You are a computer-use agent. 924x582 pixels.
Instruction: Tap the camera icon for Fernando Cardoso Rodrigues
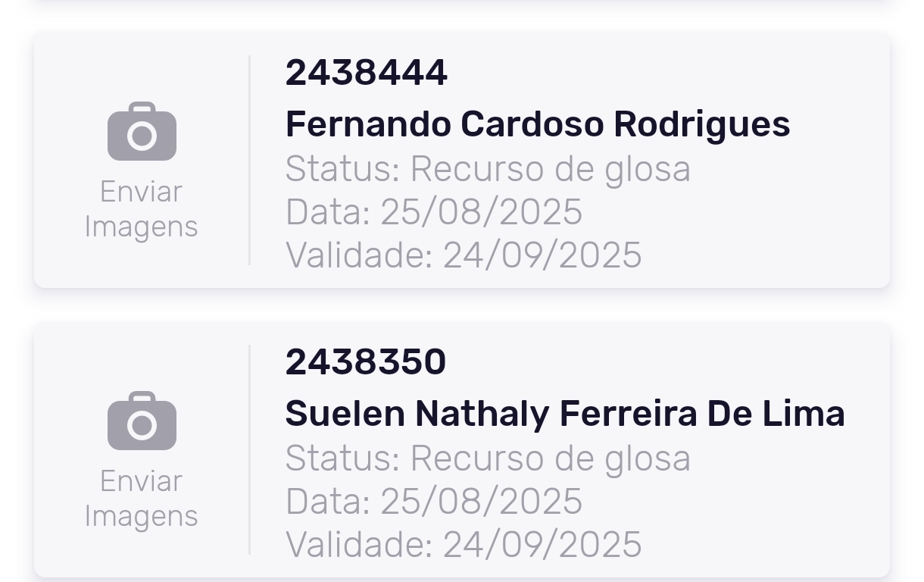(x=142, y=132)
